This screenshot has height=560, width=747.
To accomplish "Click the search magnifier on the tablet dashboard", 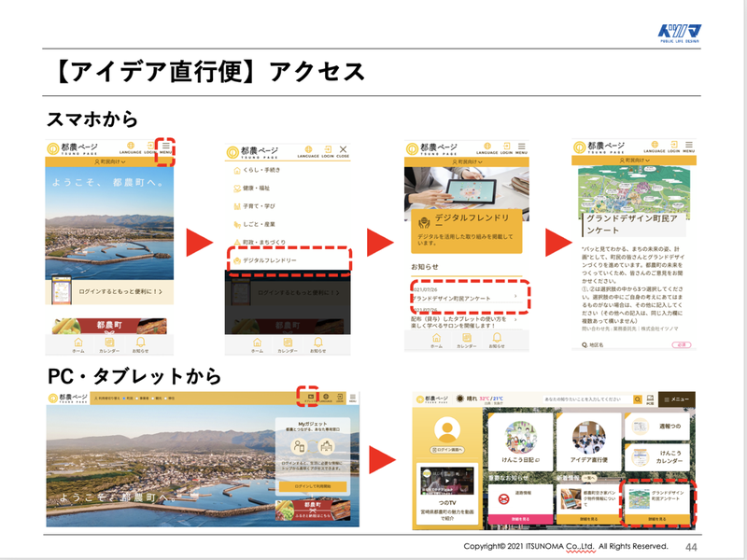I will tap(638, 399).
